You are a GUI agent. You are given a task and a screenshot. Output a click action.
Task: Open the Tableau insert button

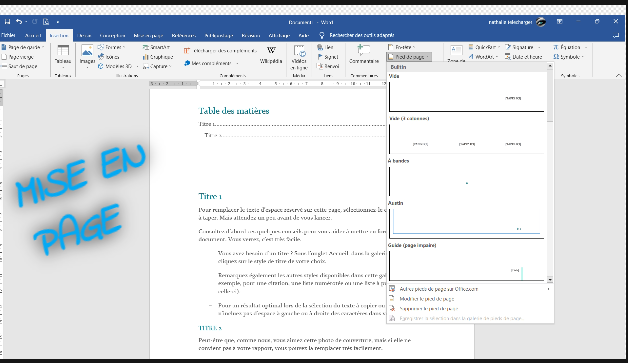63,55
